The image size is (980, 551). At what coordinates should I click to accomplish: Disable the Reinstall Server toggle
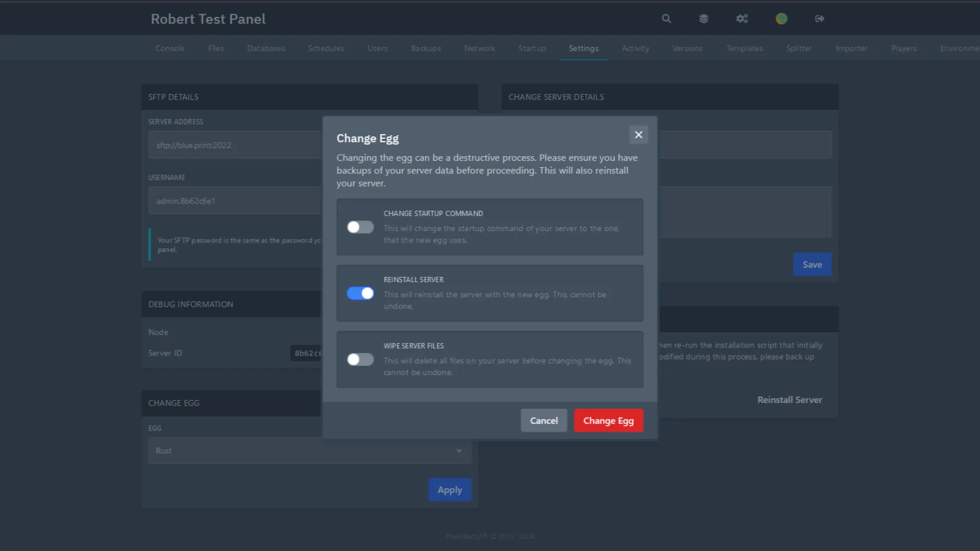pyautogui.click(x=360, y=293)
